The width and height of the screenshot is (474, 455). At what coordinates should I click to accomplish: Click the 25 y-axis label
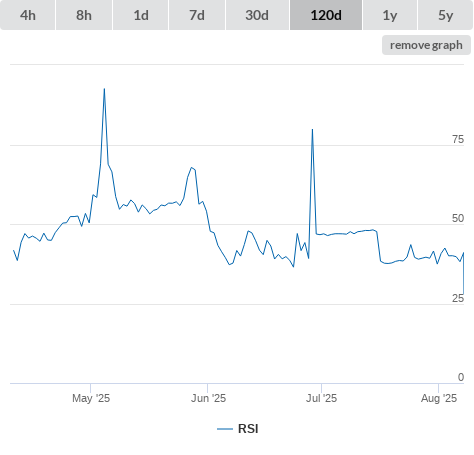(458, 298)
